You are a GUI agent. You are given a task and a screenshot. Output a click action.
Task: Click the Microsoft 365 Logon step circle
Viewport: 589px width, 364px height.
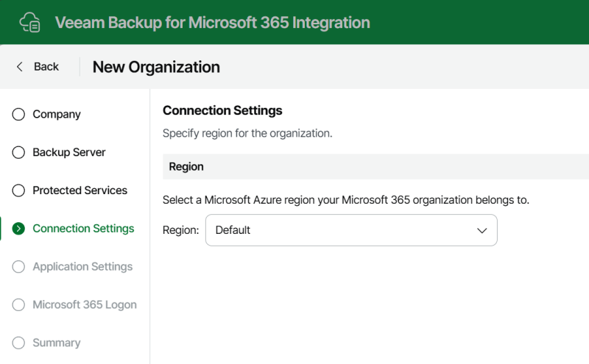(19, 305)
